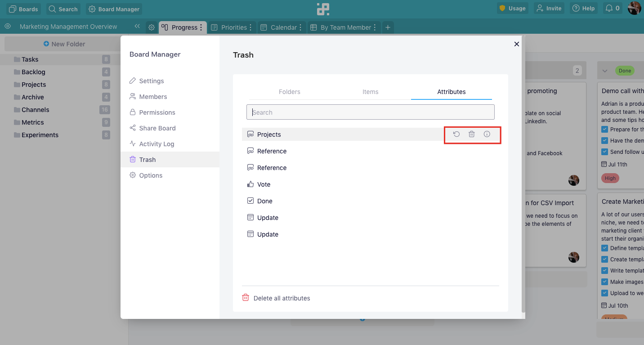Add a new view tab
This screenshot has height=345, width=644.
(x=388, y=27)
